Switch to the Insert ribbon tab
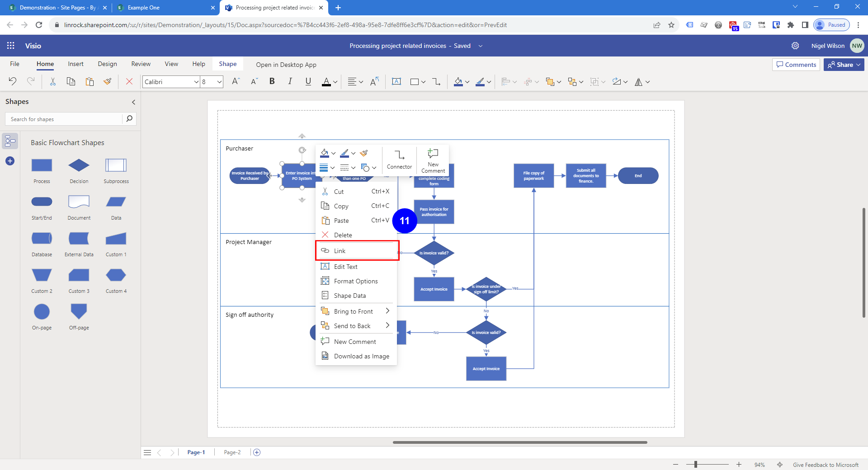This screenshot has width=868, height=470. tap(75, 64)
